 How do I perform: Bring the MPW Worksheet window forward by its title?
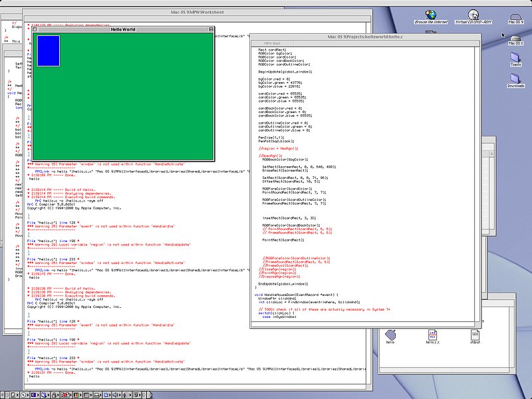pos(197,12)
